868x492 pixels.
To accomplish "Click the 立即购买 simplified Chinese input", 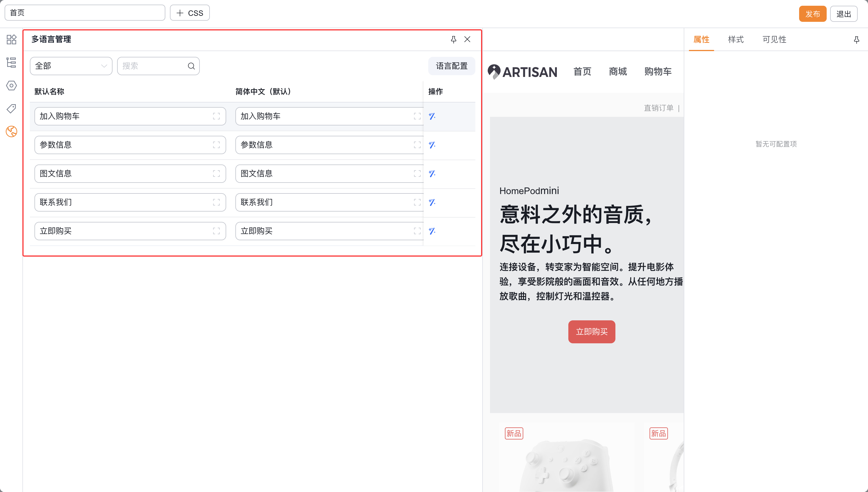I will click(330, 231).
